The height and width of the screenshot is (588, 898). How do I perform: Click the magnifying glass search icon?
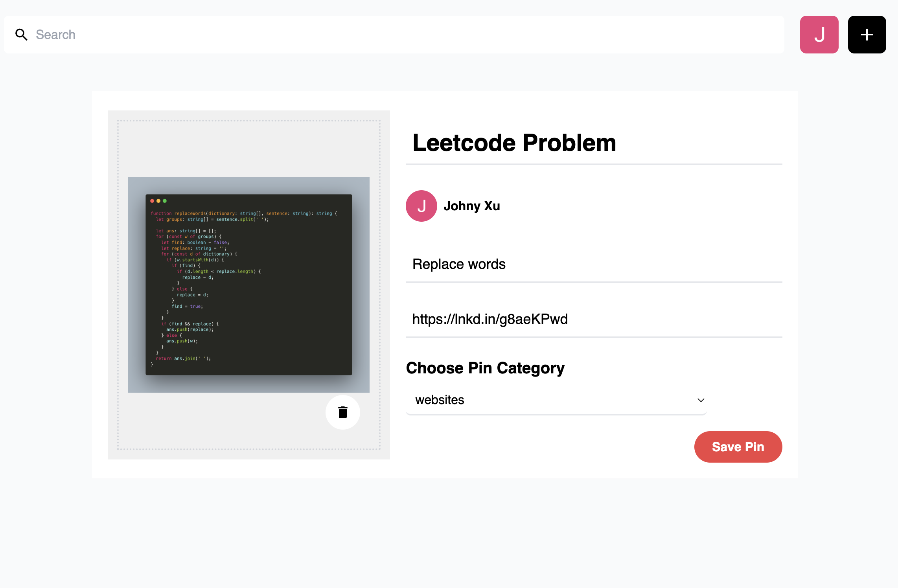[x=21, y=35]
